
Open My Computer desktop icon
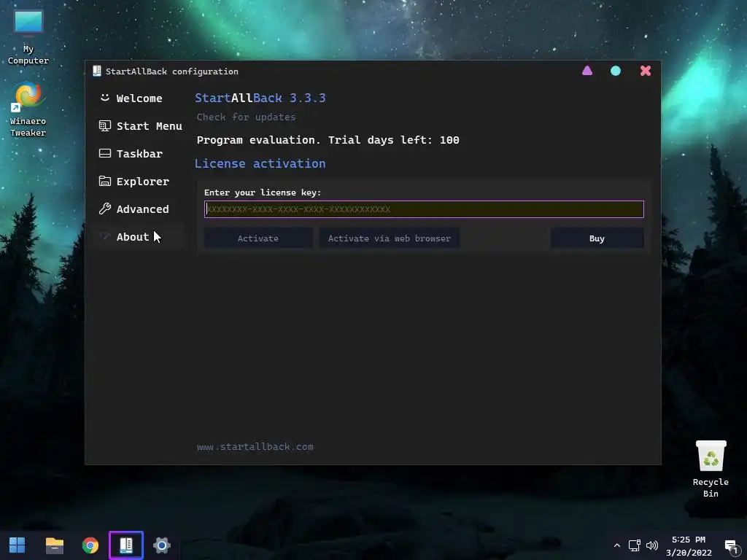point(28,37)
